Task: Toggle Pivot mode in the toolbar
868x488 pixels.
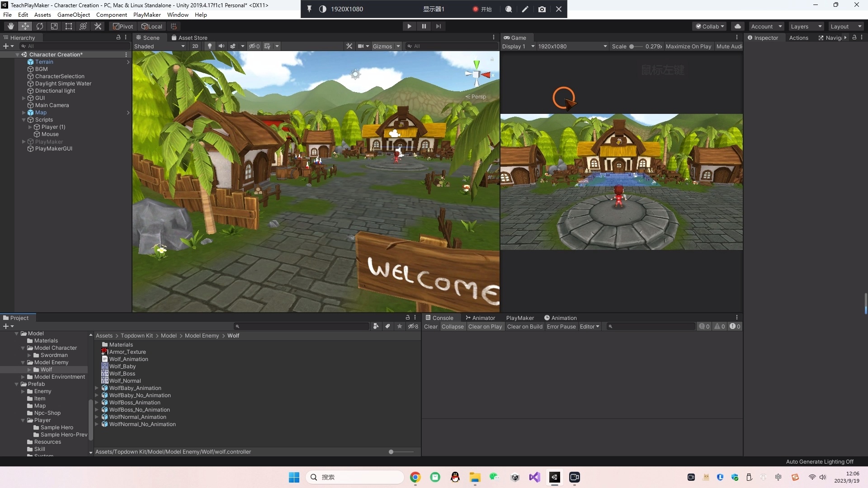Action: click(x=122, y=26)
